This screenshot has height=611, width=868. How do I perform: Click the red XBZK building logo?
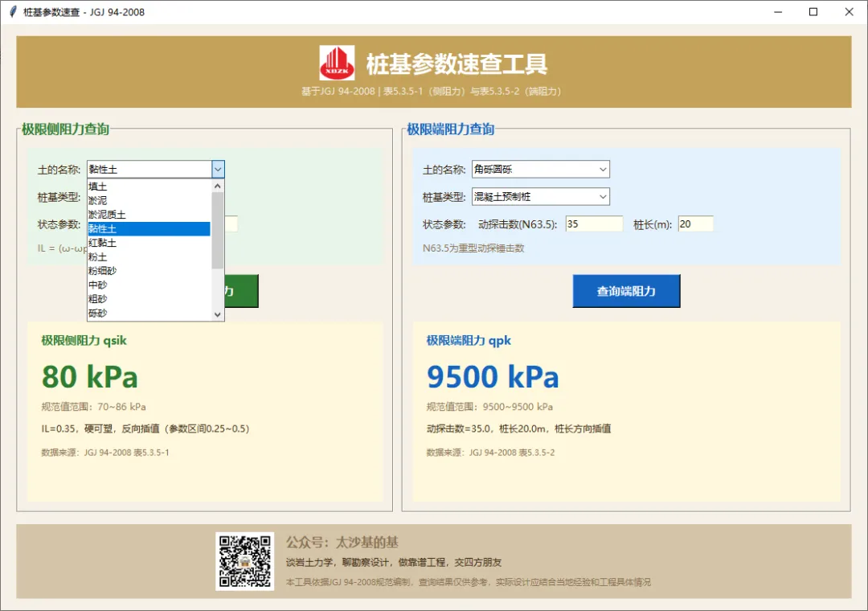[337, 63]
